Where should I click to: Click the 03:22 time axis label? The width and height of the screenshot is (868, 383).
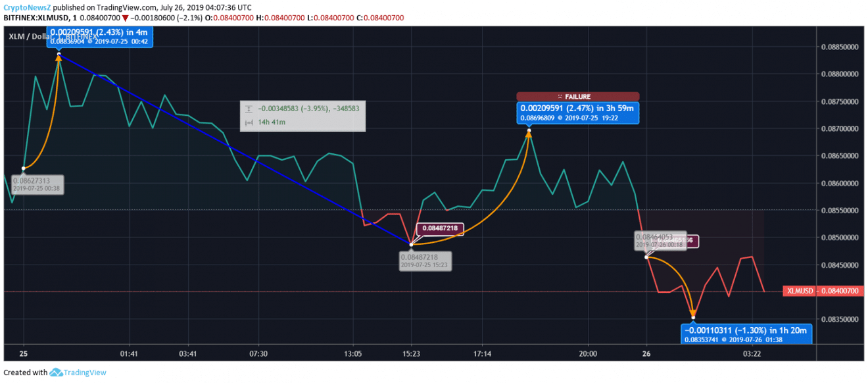point(752,353)
